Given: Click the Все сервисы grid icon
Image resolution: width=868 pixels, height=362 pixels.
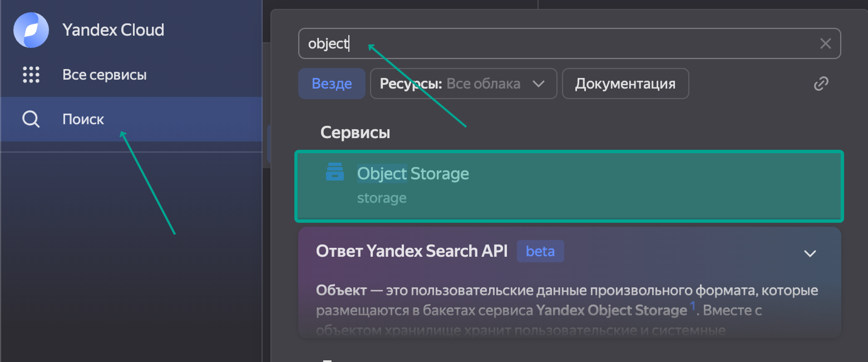Looking at the screenshot, I should [31, 75].
